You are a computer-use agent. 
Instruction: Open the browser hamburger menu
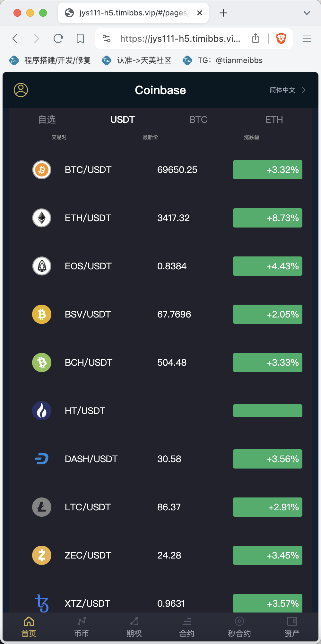[x=307, y=39]
